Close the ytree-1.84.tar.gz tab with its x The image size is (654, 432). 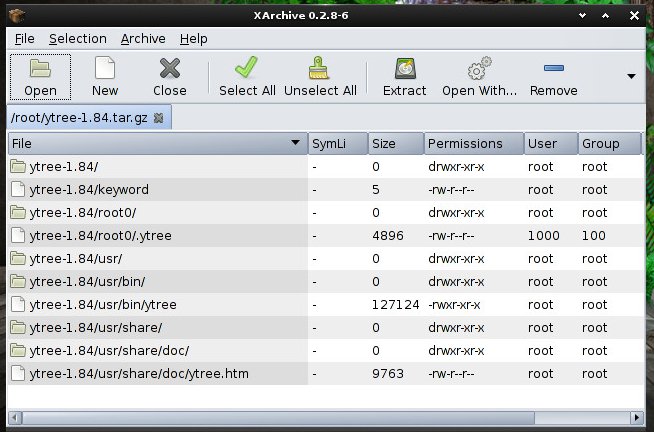158,118
